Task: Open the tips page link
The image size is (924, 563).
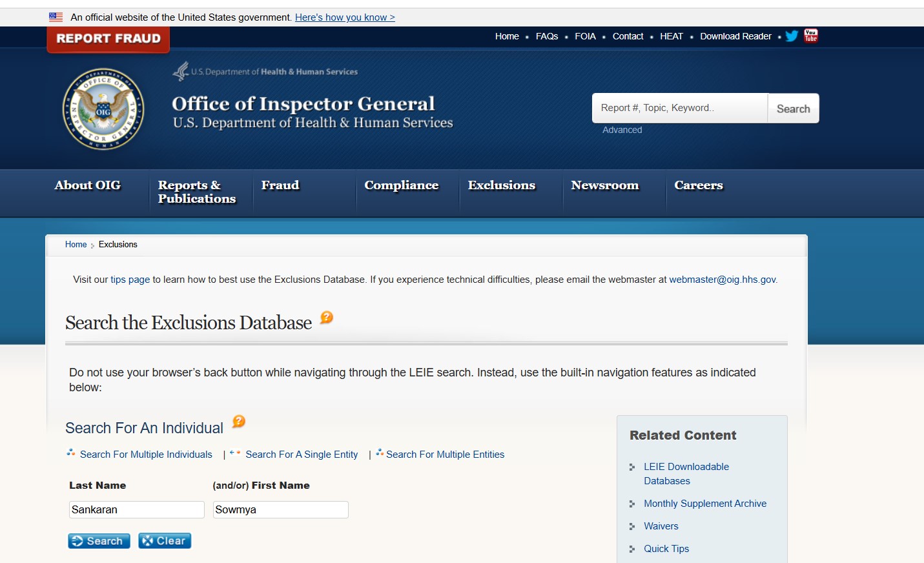Action: [130, 280]
